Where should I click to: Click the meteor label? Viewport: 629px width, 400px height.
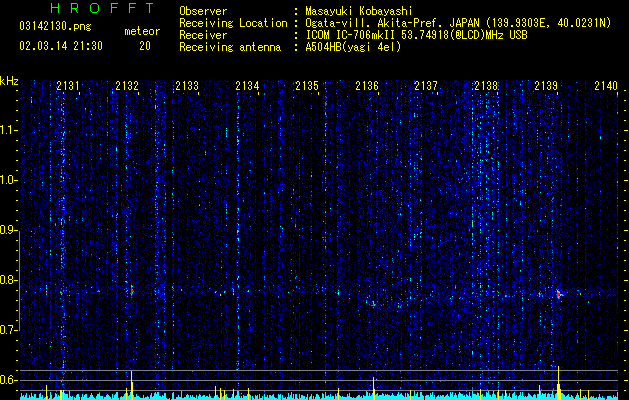point(142,31)
